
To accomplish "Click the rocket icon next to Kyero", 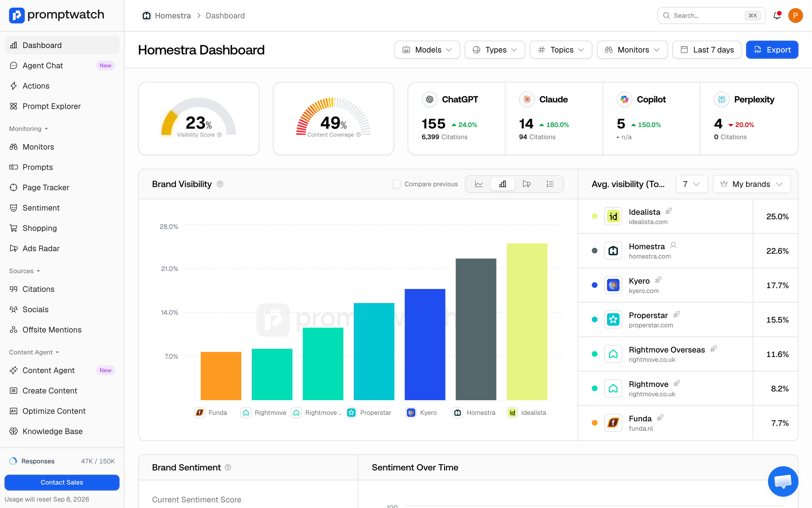I will click(x=658, y=280).
